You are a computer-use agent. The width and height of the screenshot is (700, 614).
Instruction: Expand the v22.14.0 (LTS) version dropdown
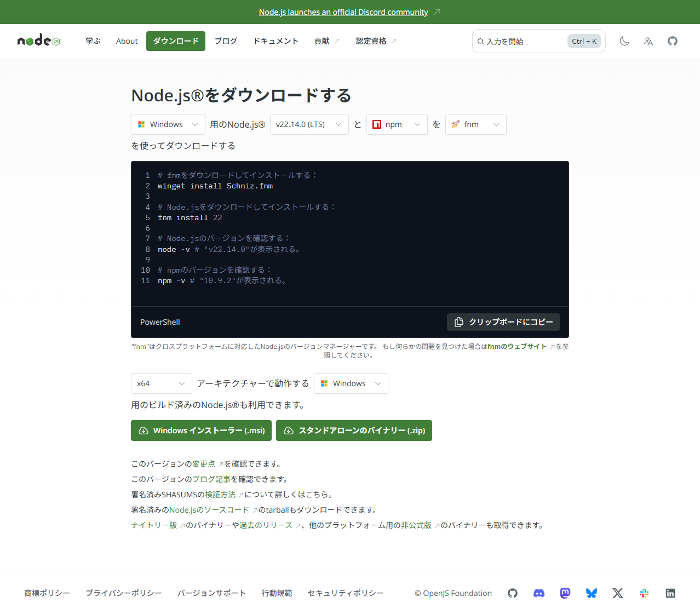click(x=309, y=124)
